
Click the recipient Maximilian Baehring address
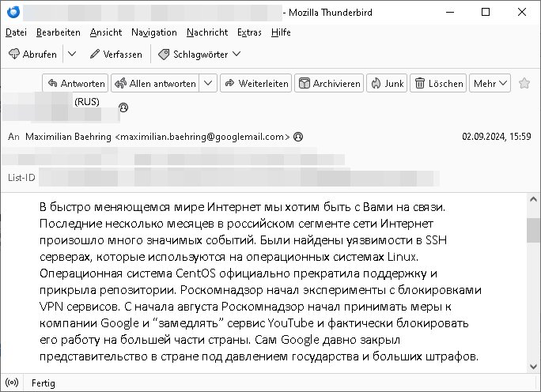(x=158, y=137)
